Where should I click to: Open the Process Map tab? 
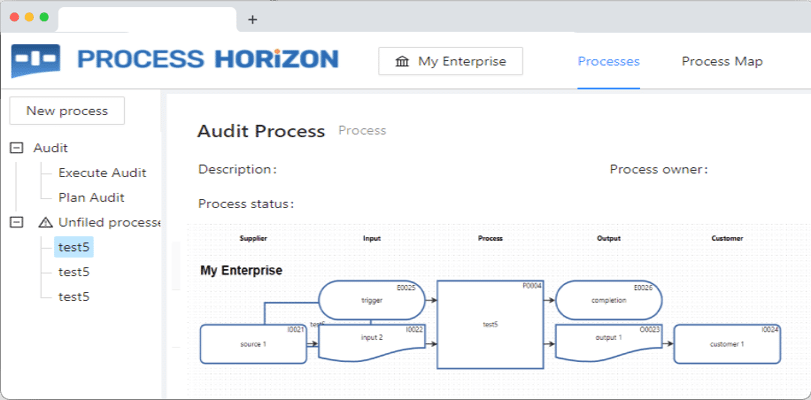coord(722,62)
